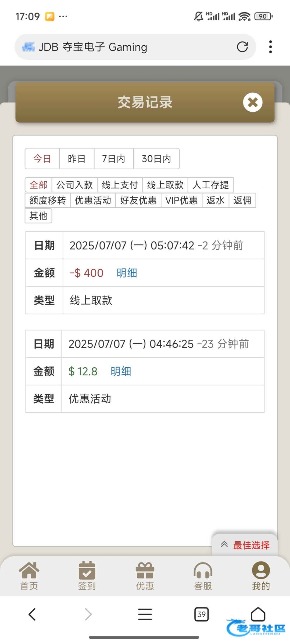Screen dimensions: 290x644
Task: Select the 30日内 date range
Action: pos(156,159)
